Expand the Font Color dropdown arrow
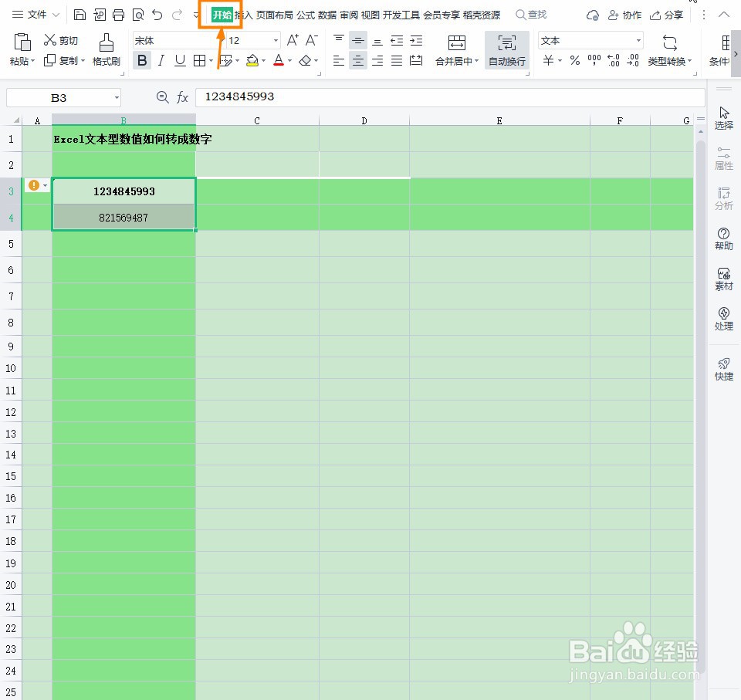The height and width of the screenshot is (700, 741). pyautogui.click(x=289, y=61)
